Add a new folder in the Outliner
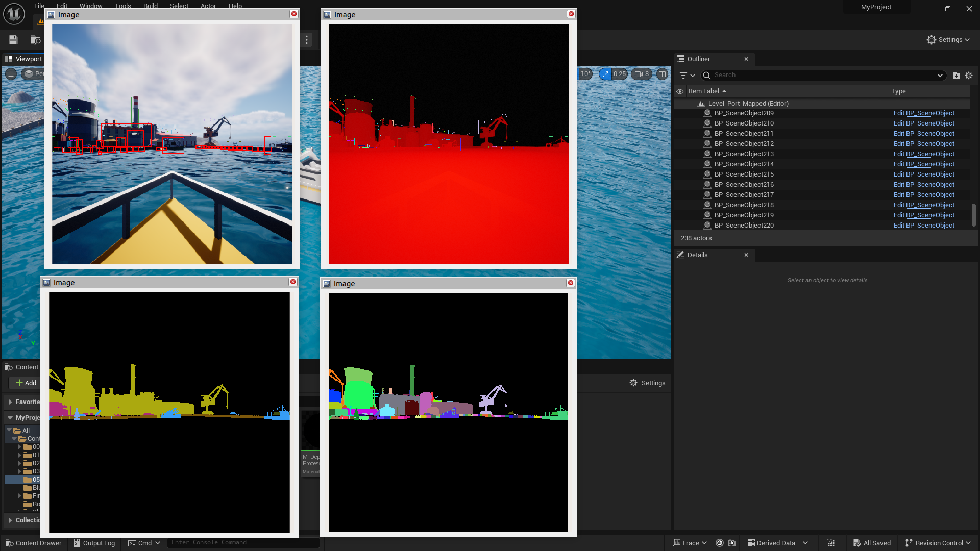 956,75
